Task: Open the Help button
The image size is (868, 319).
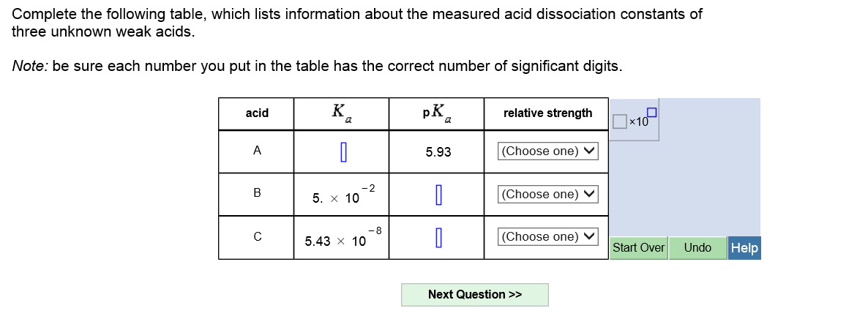Action: tap(744, 248)
